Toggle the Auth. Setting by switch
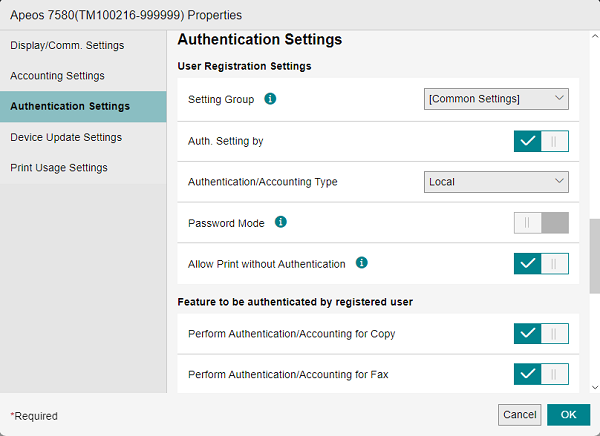The width and height of the screenshot is (600, 436). (x=541, y=141)
